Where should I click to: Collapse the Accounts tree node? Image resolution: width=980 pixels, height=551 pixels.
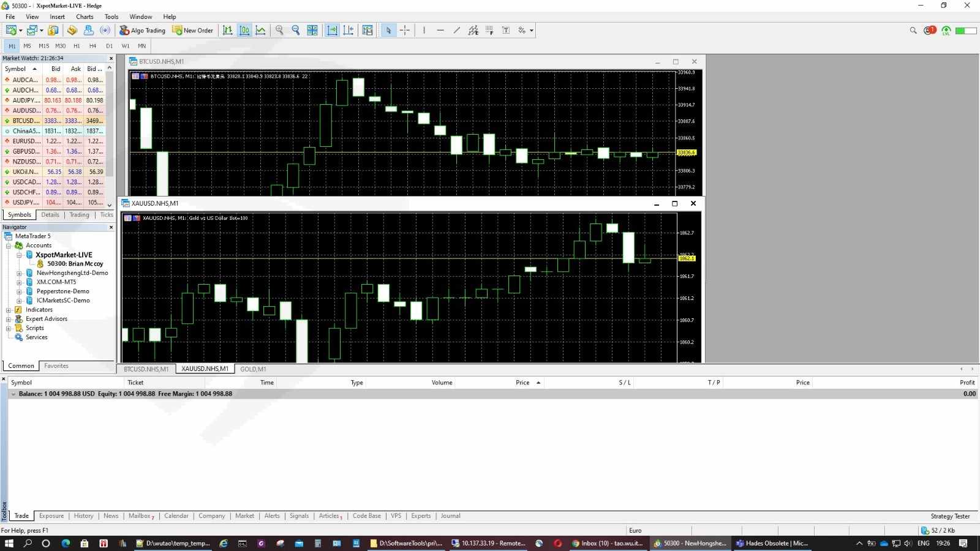(x=9, y=246)
